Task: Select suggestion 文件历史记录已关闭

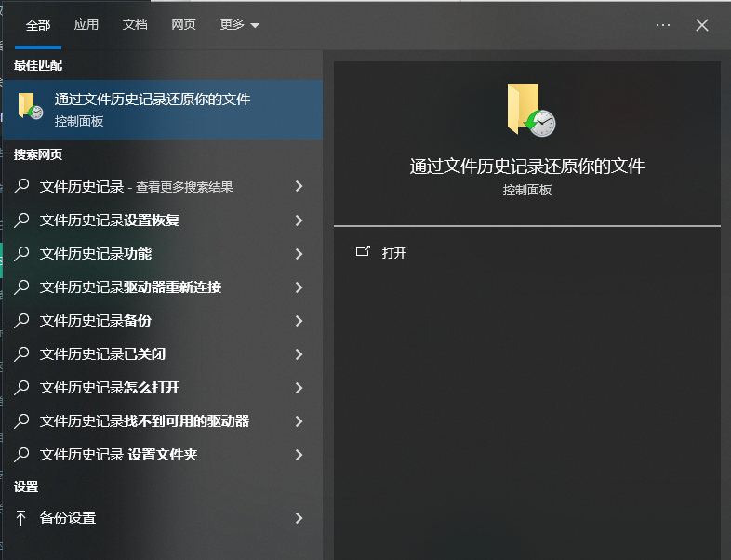Action: point(163,354)
